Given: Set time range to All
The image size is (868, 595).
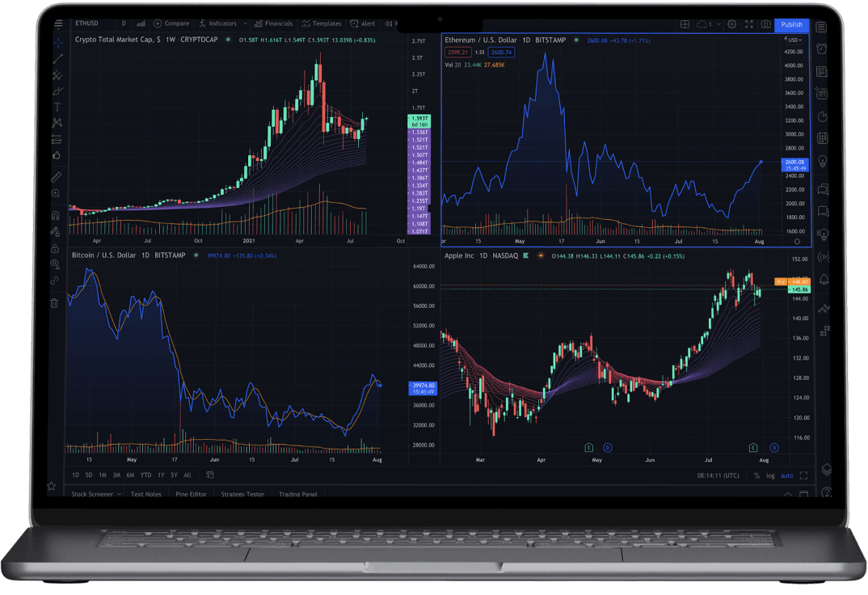Looking at the screenshot, I should tap(188, 475).
